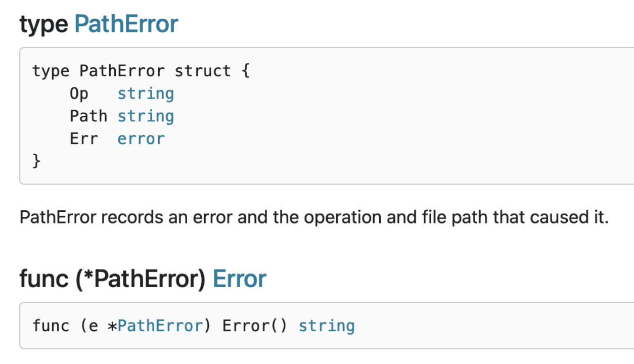Click the closing brace of the struct
Image resolution: width=634 pixels, height=364 pixels.
point(36,161)
